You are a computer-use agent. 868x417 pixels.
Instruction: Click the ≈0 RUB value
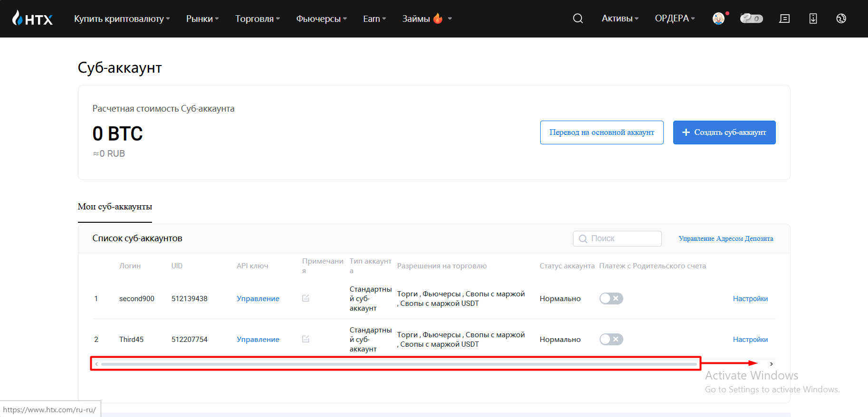click(x=109, y=153)
